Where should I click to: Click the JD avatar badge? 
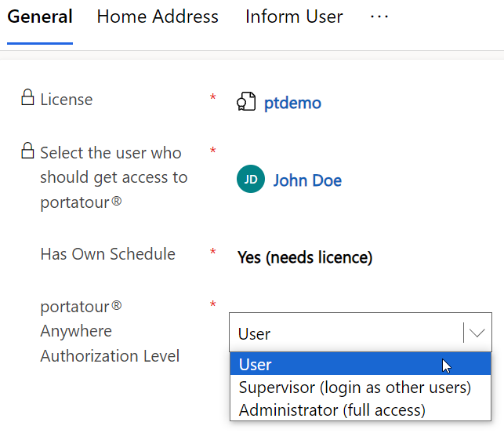tap(251, 179)
